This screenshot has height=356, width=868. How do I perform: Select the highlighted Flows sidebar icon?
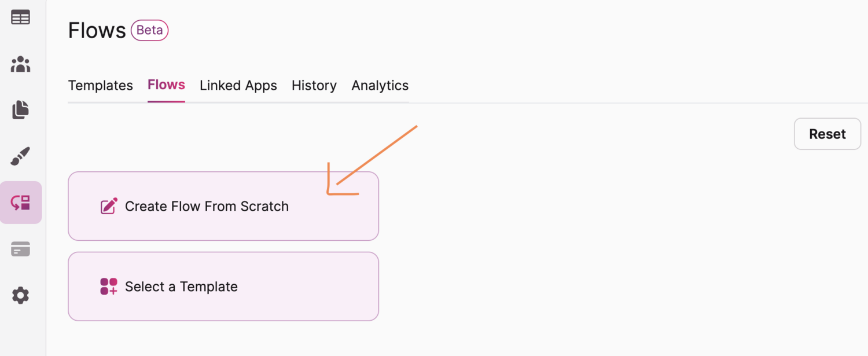[20, 203]
